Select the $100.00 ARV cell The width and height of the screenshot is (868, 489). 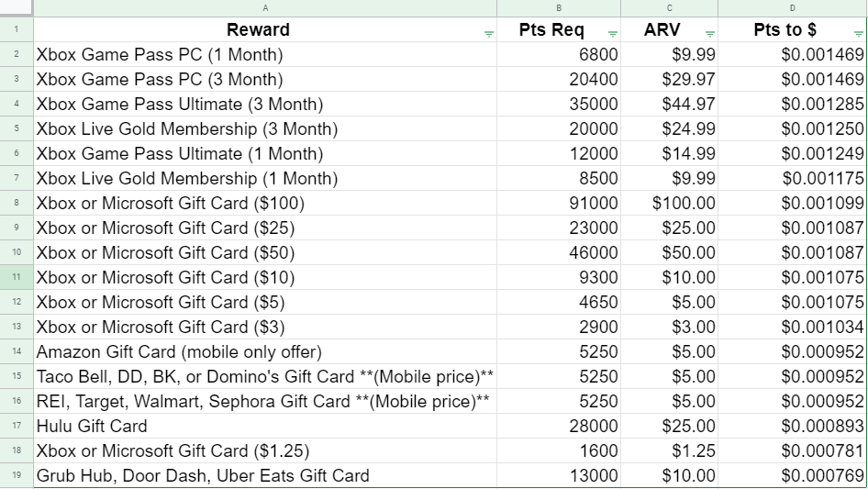point(684,203)
